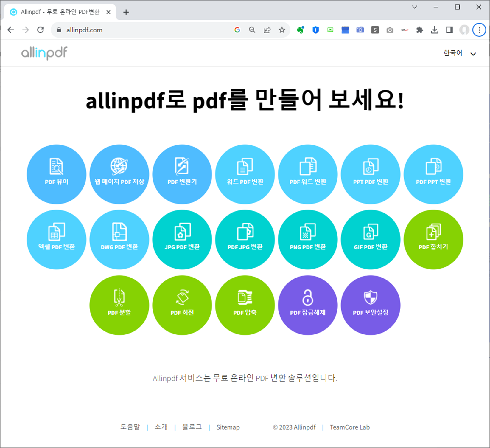Choose PDF PPT 변환 tool
The image size is (490, 448).
point(433,174)
